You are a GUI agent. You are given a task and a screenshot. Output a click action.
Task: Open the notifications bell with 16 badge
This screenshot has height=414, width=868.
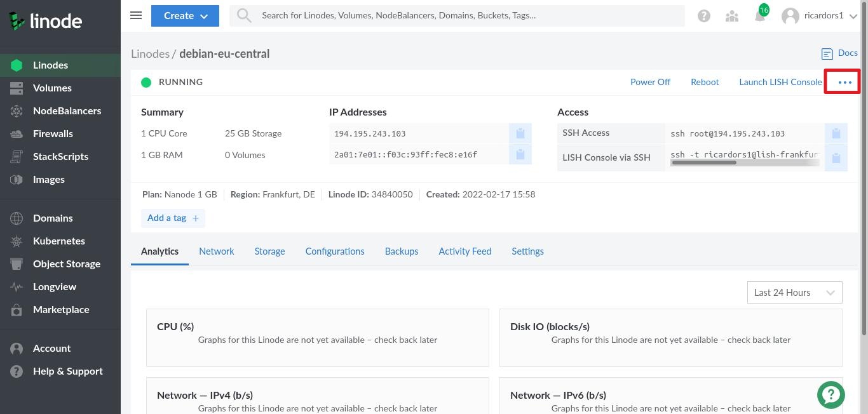pyautogui.click(x=760, y=16)
